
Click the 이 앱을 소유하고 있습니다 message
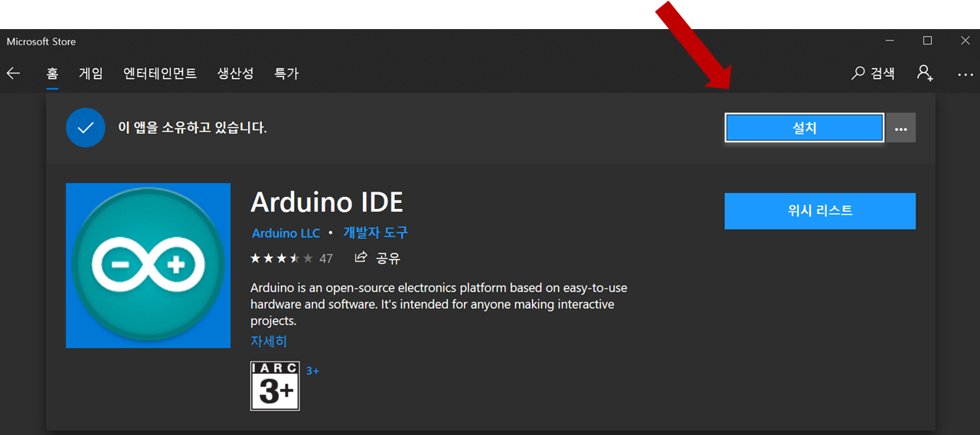coord(192,128)
